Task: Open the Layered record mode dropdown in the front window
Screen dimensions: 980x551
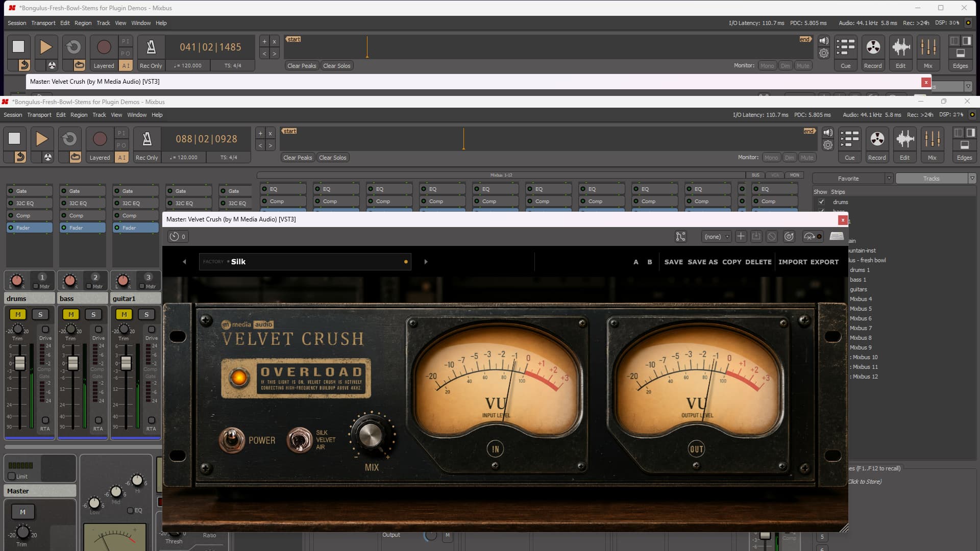Action: tap(100, 158)
